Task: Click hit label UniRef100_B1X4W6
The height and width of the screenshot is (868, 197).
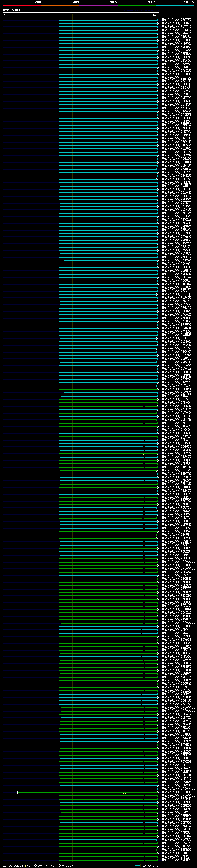Action: (177, 210)
